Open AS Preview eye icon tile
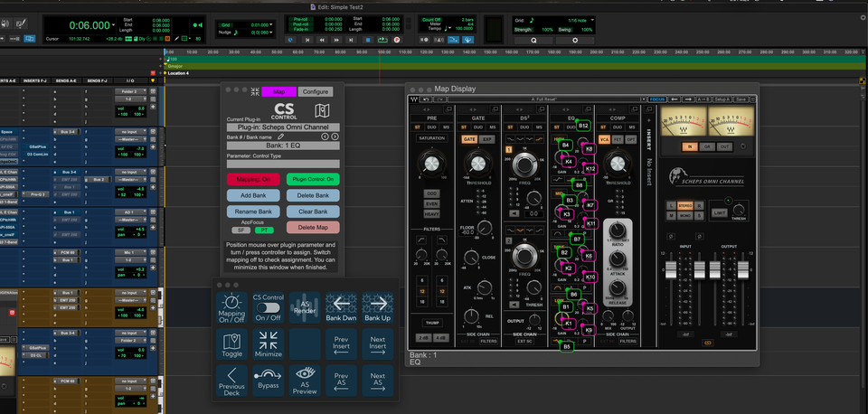The height and width of the screenshot is (414, 868). (x=306, y=380)
